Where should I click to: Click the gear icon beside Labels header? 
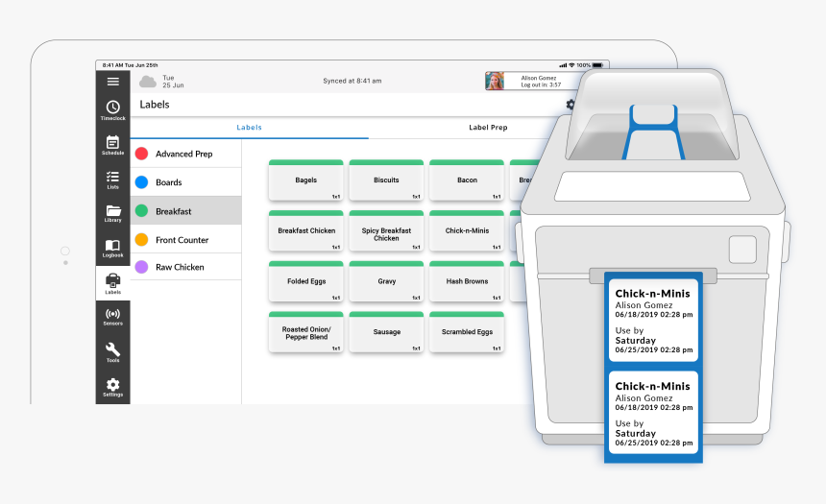[571, 105]
